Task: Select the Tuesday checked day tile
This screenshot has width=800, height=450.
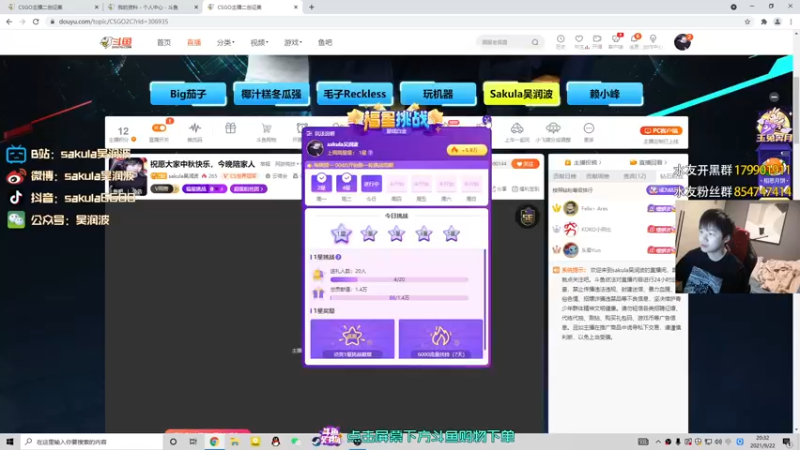Action: coord(346,183)
